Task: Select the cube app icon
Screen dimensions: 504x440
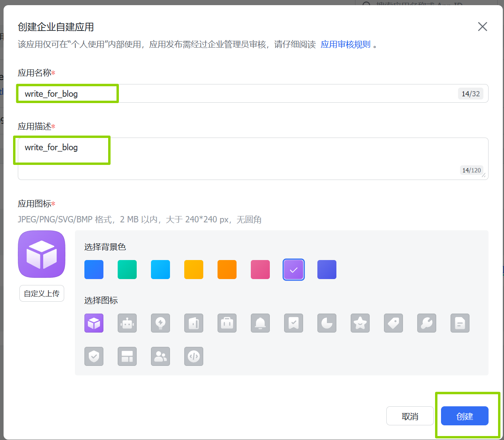Action: (94, 323)
